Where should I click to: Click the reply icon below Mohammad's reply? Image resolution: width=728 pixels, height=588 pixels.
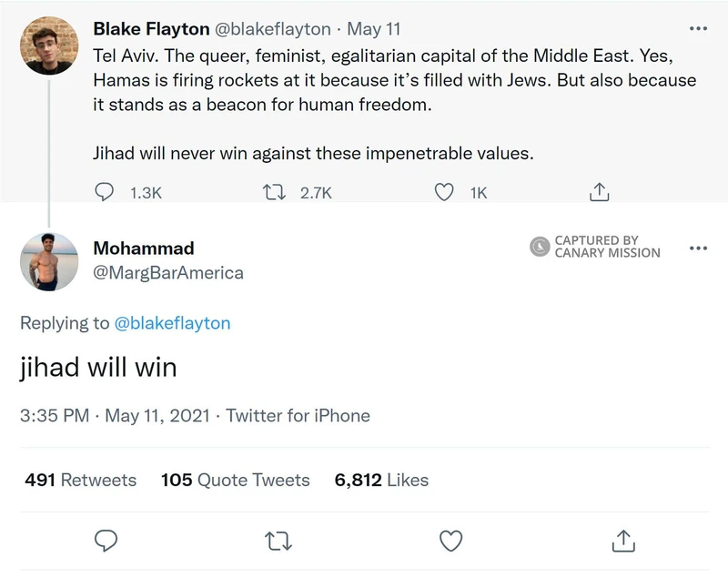point(106,541)
